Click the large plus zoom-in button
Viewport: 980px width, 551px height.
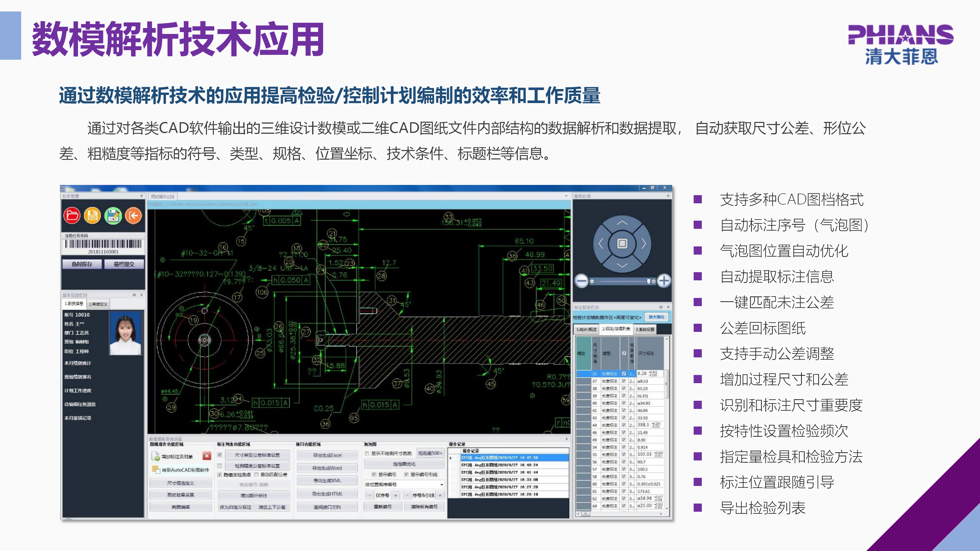pyautogui.click(x=664, y=281)
